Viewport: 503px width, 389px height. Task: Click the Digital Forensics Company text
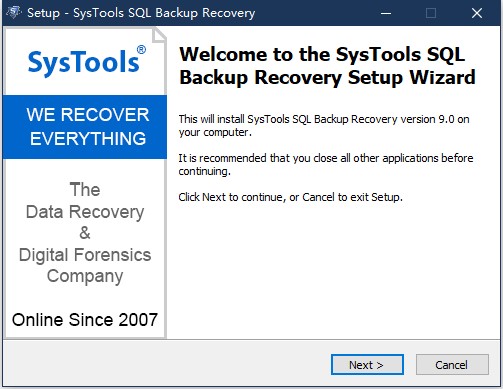pos(85,266)
